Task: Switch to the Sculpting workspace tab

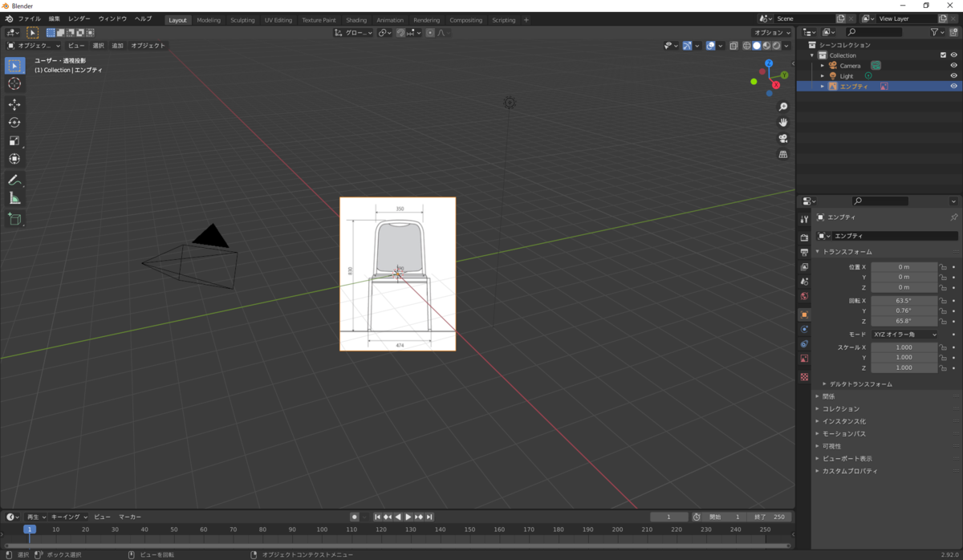Action: 242,20
